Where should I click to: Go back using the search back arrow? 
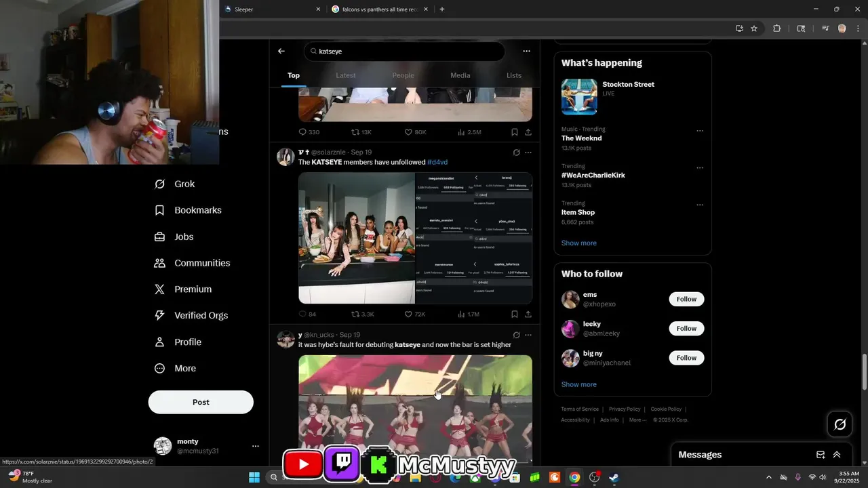pyautogui.click(x=281, y=51)
